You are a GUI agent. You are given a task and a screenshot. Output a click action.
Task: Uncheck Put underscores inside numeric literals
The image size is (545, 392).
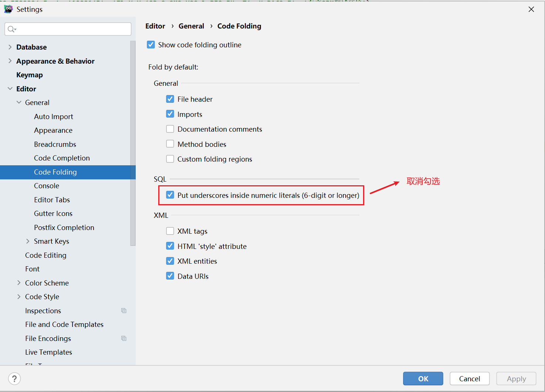click(x=170, y=195)
